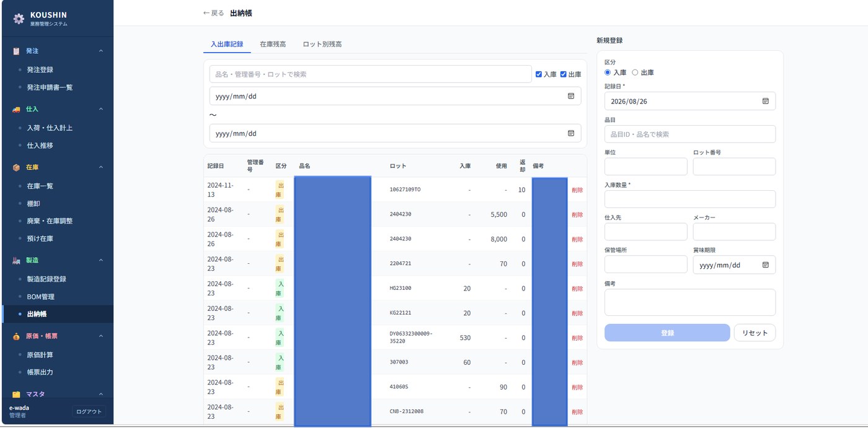Switch to the 入出庫記録 tab
The image size is (868, 428).
pos(227,45)
